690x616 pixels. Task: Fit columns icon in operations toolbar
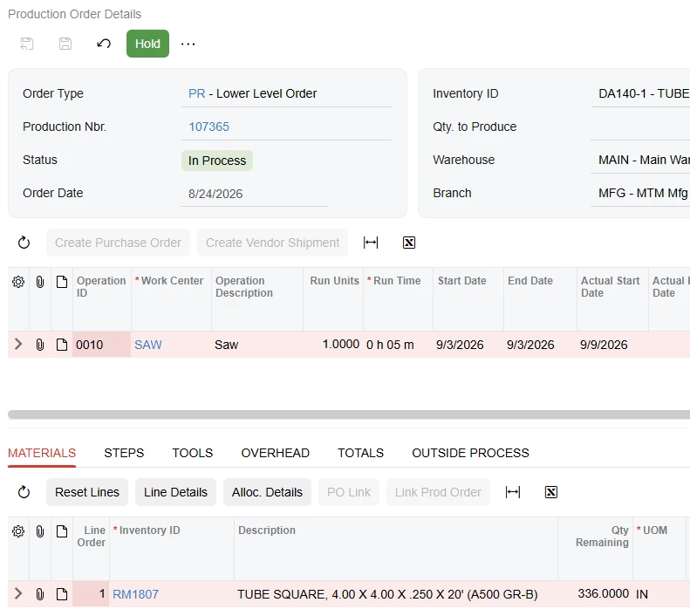371,243
